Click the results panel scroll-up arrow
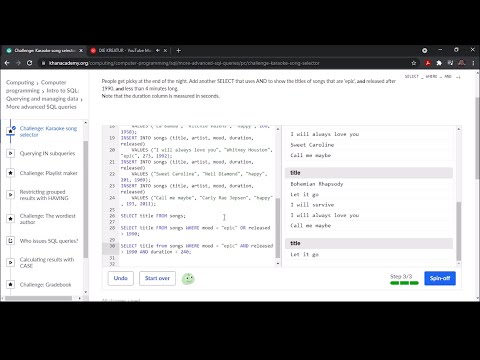This screenshot has height=360, width=480. [458, 129]
